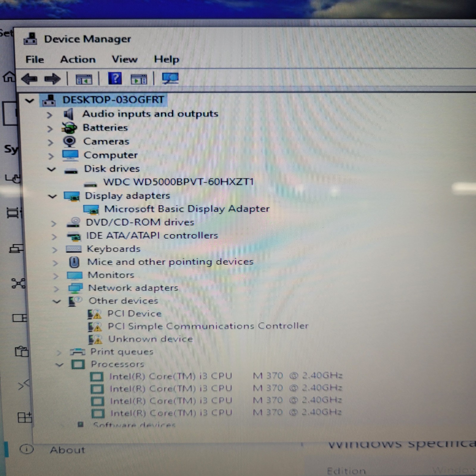Click the Batteries category icon
Image resolution: width=476 pixels, height=476 pixels.
(69, 128)
